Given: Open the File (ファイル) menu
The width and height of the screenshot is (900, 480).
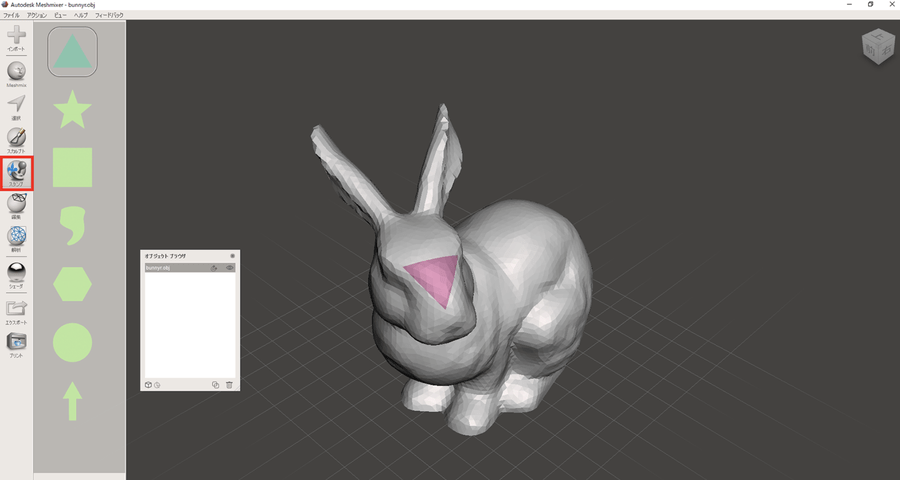Looking at the screenshot, I should (11, 16).
